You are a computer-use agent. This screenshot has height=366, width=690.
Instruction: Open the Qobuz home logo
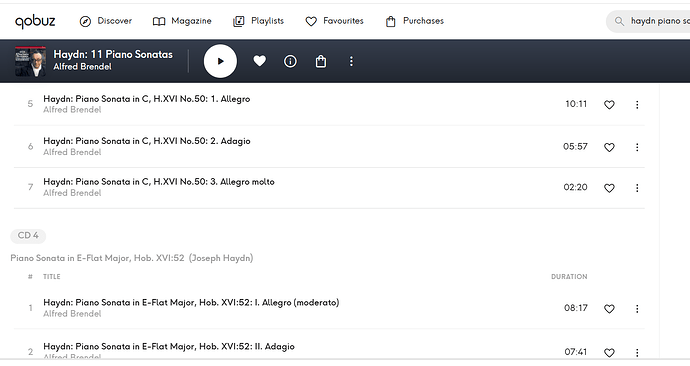[35, 21]
